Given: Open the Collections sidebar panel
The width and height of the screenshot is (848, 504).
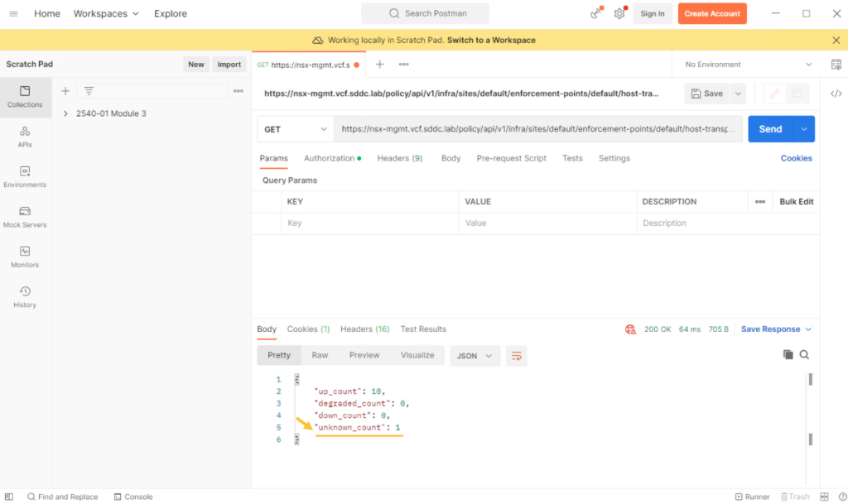Looking at the screenshot, I should 25,97.
